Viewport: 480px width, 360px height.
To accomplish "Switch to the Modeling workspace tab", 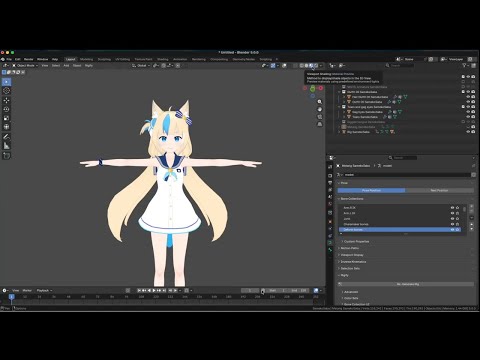I will tap(86, 59).
